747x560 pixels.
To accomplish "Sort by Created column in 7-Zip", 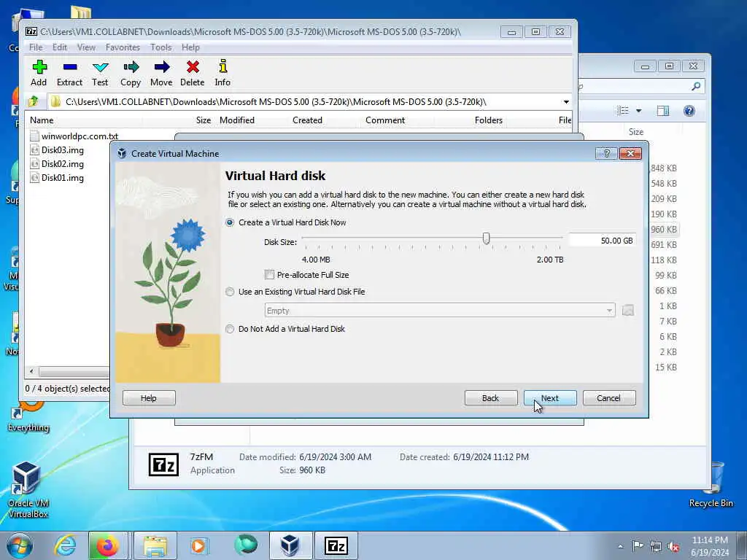I will (307, 120).
